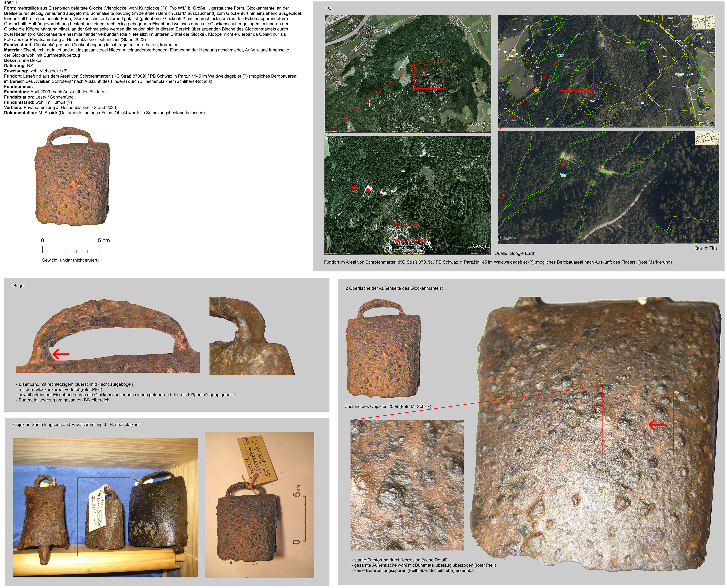The height and width of the screenshot is (588, 727).
Task: Click red dot marker in lower Tiris map
Action: click(563, 165)
